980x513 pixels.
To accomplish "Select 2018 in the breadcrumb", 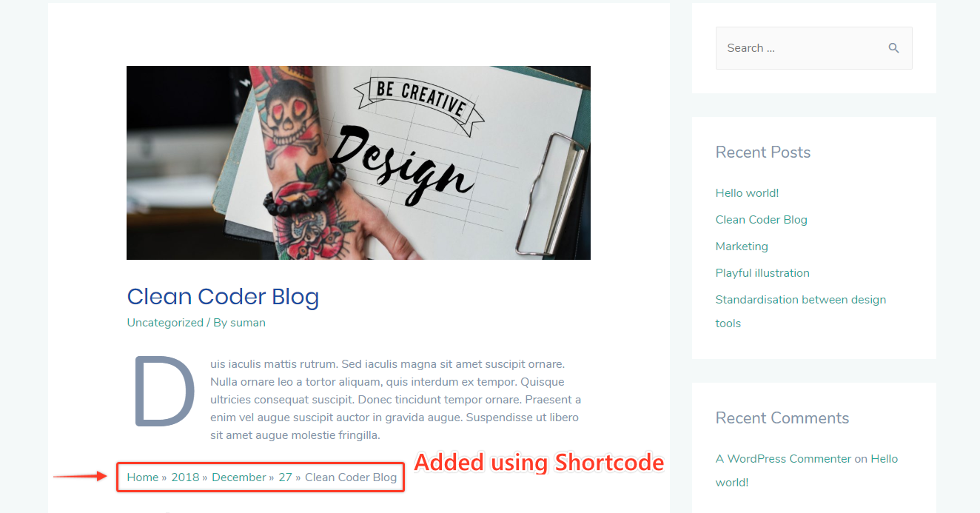I will tap(185, 477).
